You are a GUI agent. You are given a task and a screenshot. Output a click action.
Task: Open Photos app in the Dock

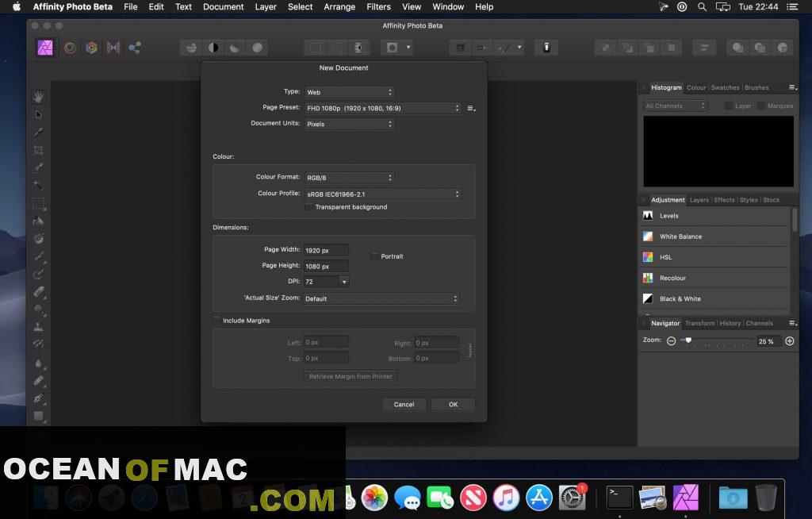[374, 498]
